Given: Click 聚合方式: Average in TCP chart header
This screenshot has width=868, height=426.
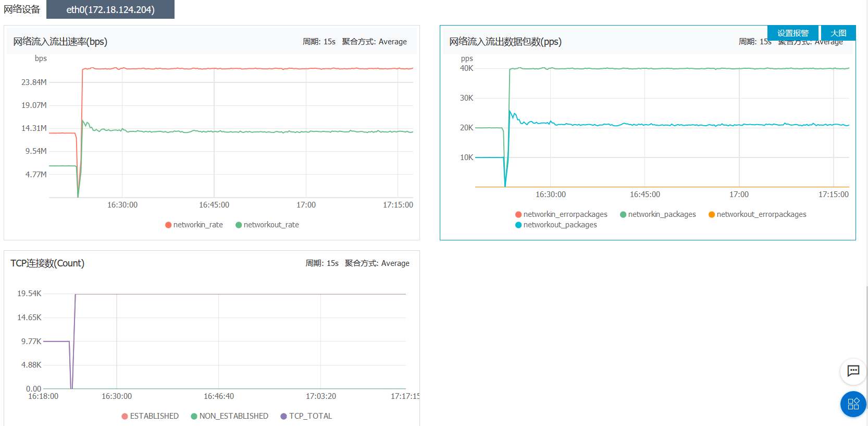Looking at the screenshot, I should pyautogui.click(x=377, y=263).
